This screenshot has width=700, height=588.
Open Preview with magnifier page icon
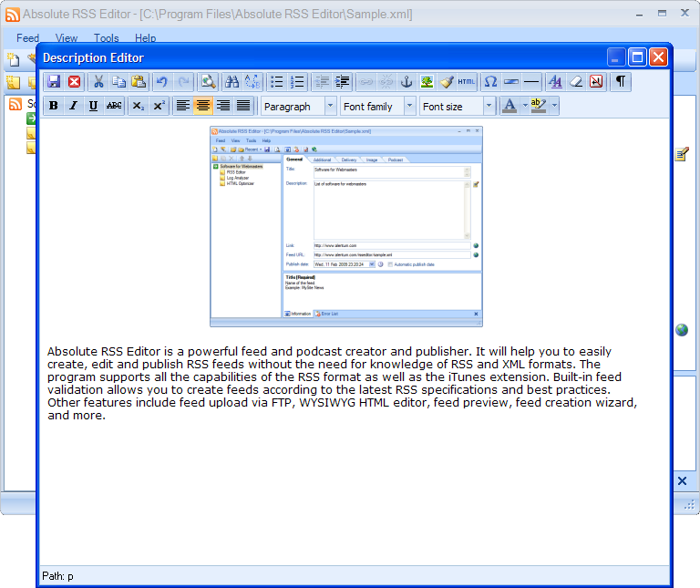pyautogui.click(x=208, y=82)
